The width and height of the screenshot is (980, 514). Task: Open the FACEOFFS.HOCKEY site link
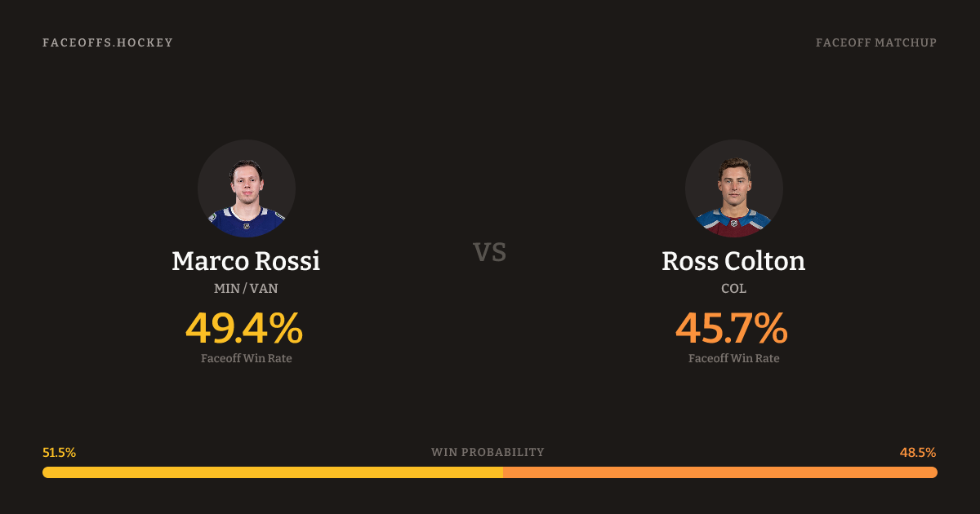(108, 42)
